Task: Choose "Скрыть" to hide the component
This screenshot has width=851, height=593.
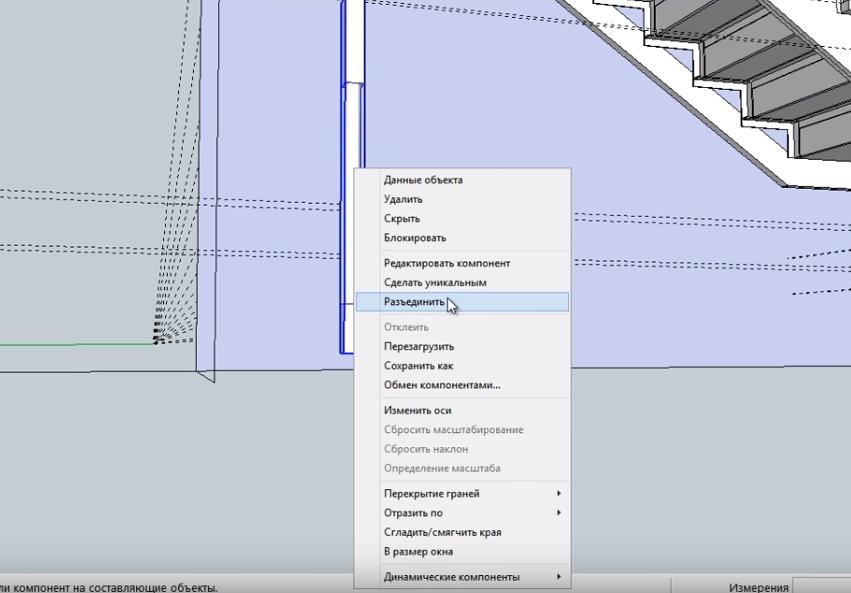Action: (402, 219)
